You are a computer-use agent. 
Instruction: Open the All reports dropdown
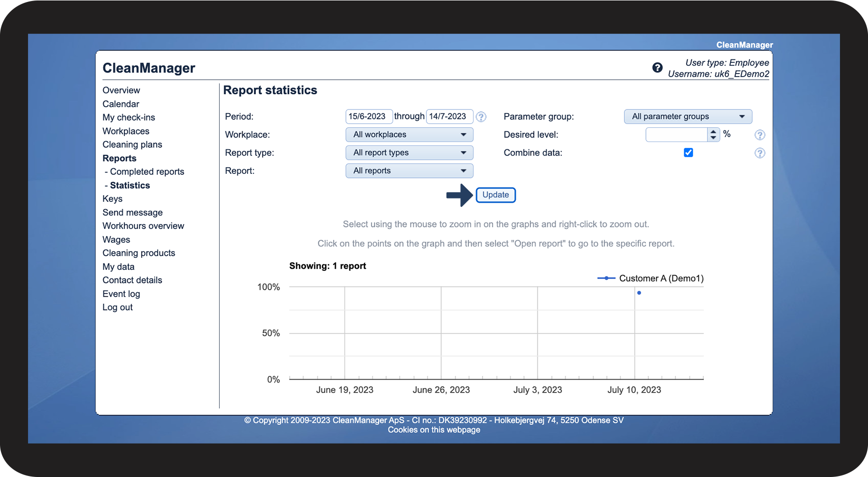(x=409, y=171)
